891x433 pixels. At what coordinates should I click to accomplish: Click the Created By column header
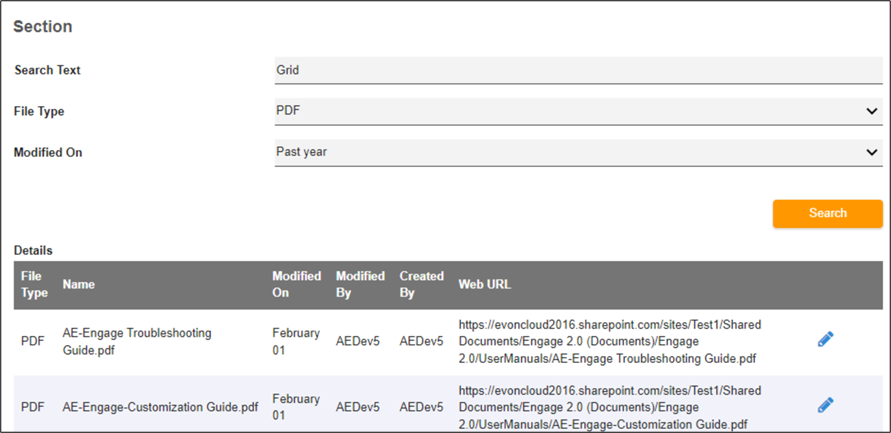pyautogui.click(x=421, y=284)
